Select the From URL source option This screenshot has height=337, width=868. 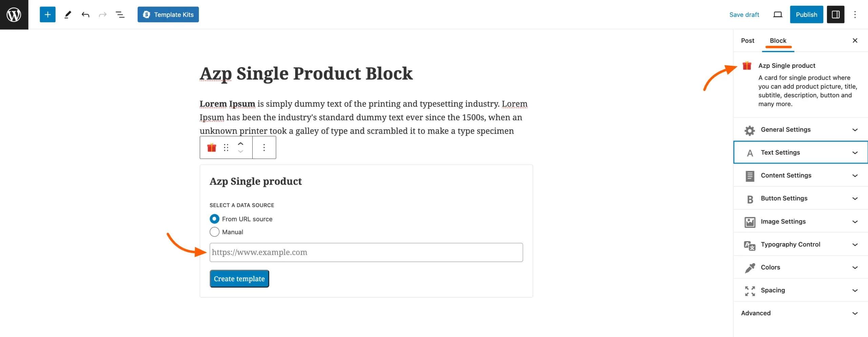(x=214, y=219)
